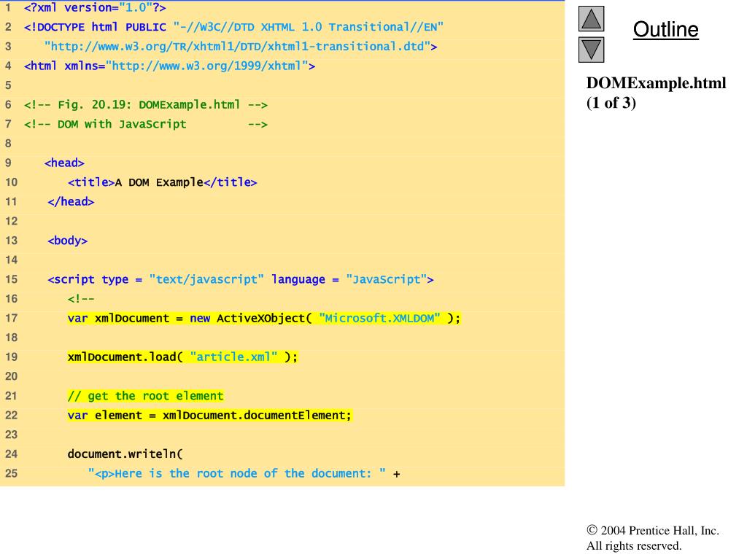Click the DOMExample.html file title
Image resolution: width=747 pixels, height=560 pixels.
(x=656, y=83)
